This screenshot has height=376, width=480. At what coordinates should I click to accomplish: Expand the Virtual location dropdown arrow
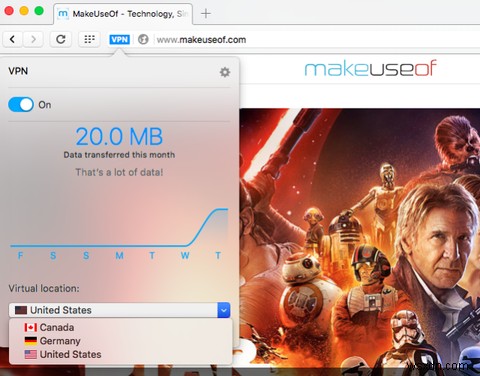pyautogui.click(x=224, y=310)
